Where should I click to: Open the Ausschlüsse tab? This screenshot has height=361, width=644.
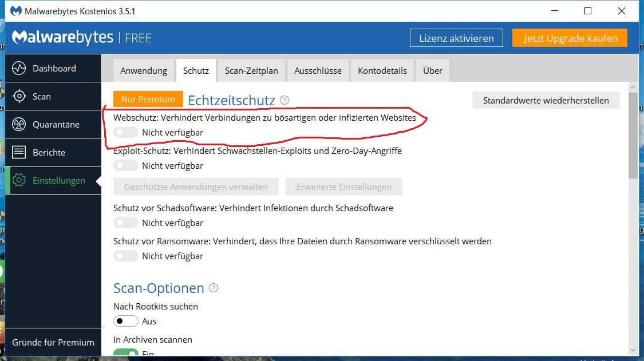click(318, 70)
